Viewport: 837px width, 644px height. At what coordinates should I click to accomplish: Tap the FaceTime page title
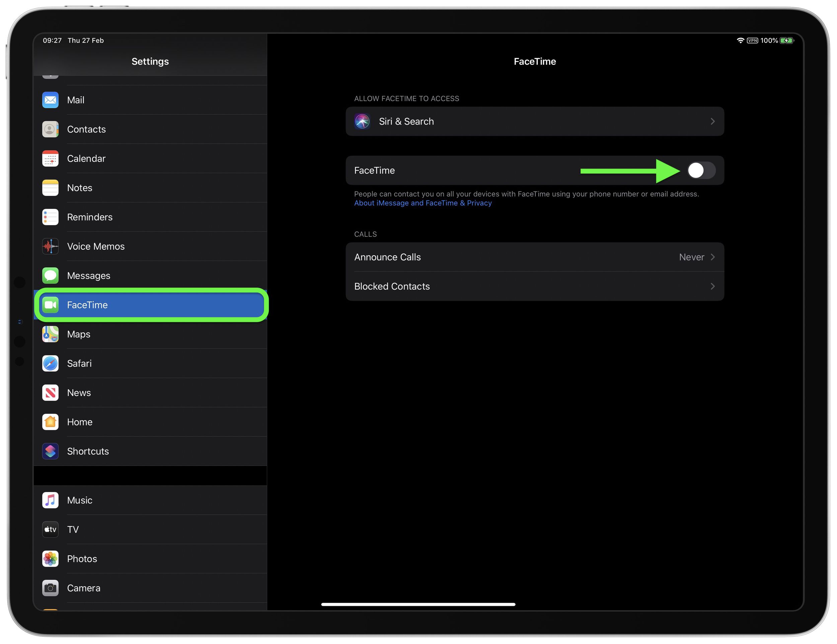pos(535,61)
